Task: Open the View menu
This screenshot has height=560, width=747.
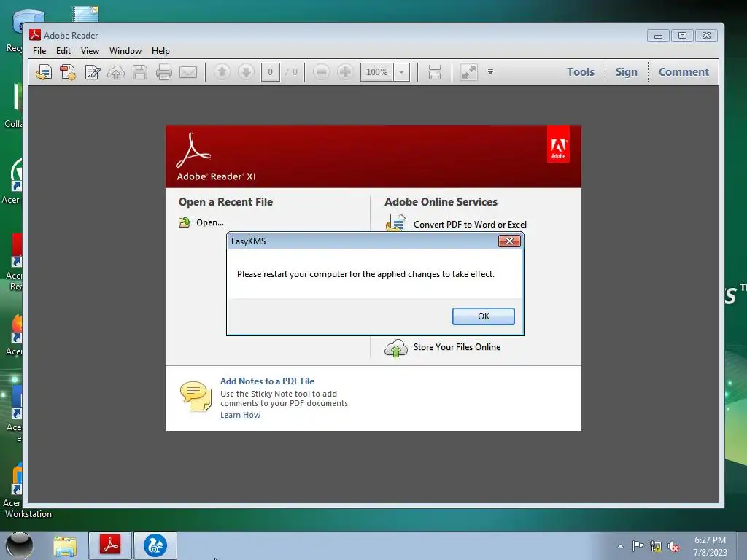Action: (90, 51)
